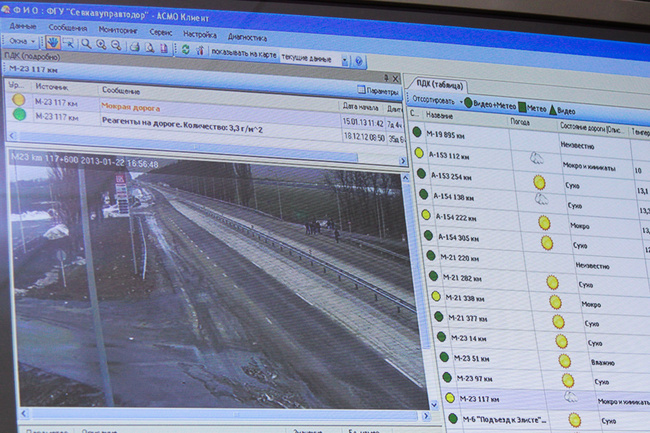This screenshot has height=433, width=650.
Task: Click yellow status indicator for А-153 112 км
Action: pos(419,153)
